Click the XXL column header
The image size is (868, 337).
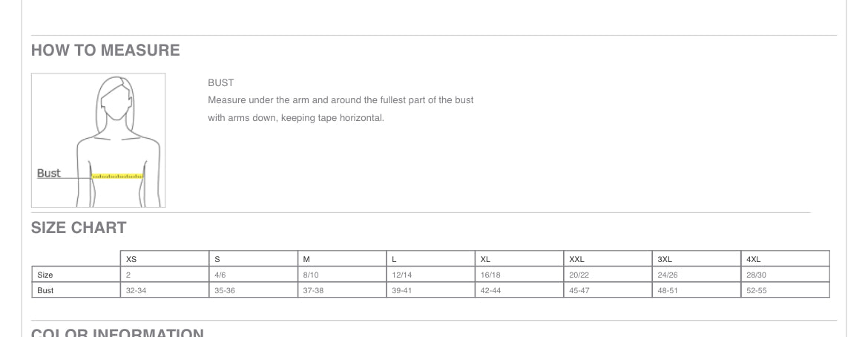tap(576, 259)
